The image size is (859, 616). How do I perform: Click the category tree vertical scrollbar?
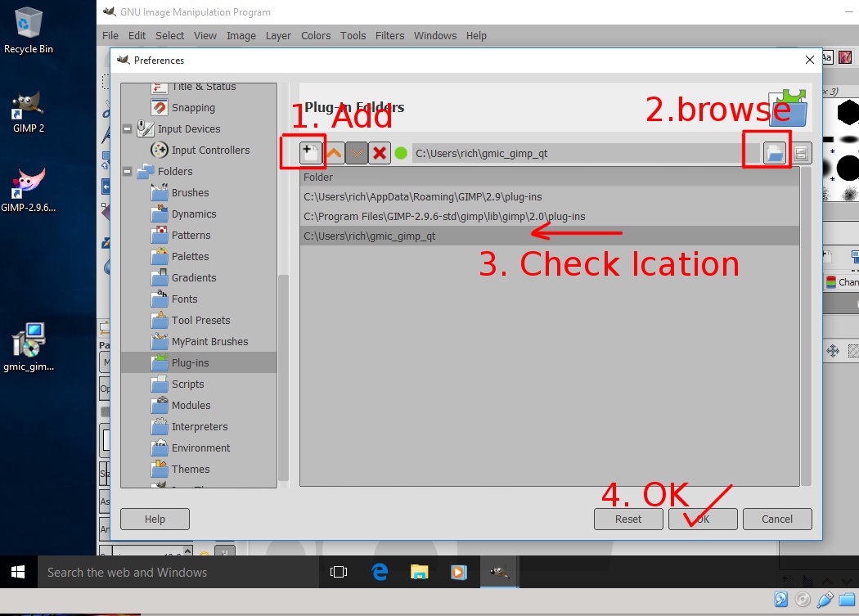pyautogui.click(x=283, y=378)
